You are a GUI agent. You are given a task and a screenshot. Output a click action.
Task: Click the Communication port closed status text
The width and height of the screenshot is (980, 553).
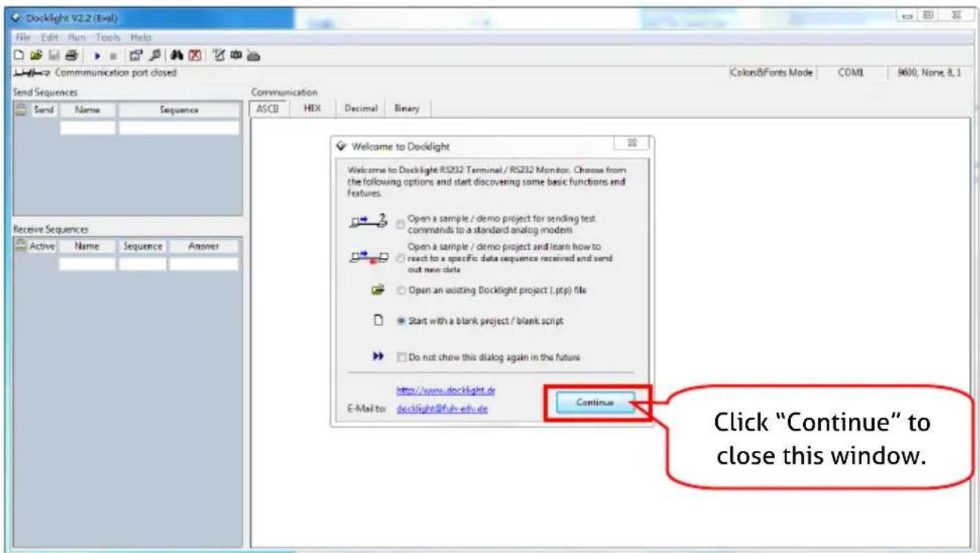(116, 73)
